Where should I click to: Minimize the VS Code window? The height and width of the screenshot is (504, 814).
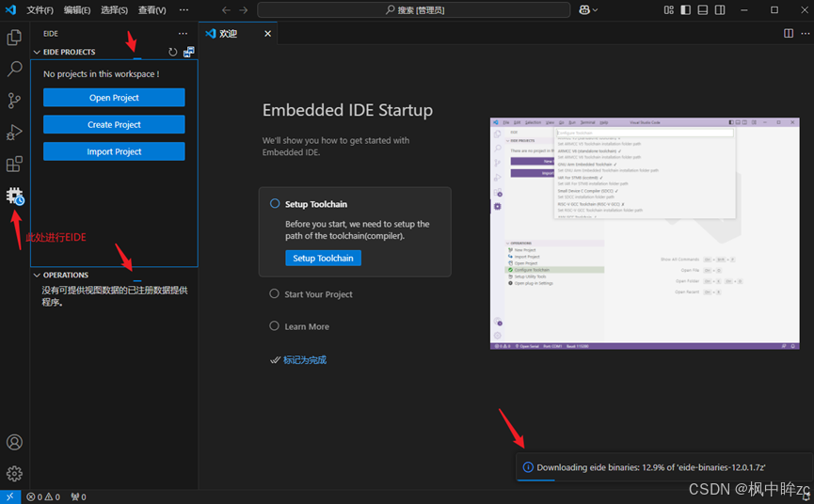[x=744, y=9]
